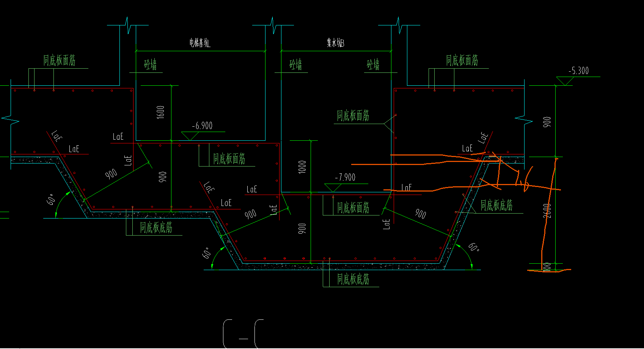Pick 同底板面筋 label beneath the -6.900 elevation
Image resolution: width=644 pixels, height=349 pixels.
click(229, 159)
